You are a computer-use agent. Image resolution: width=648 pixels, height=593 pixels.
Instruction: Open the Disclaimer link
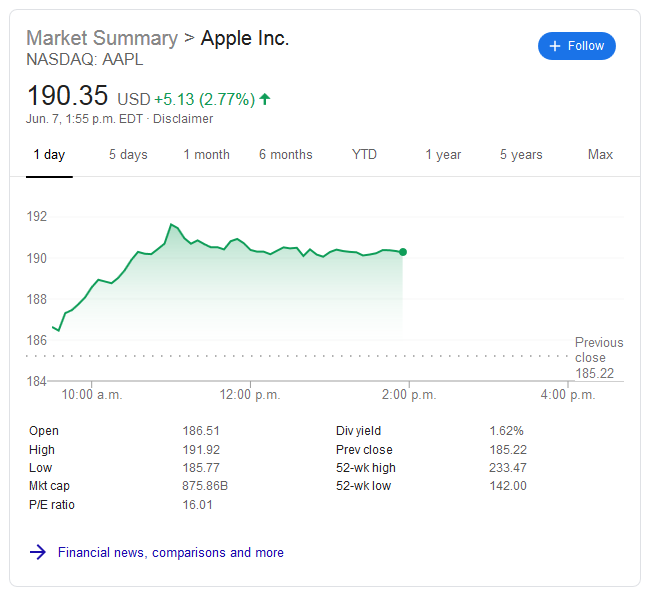click(184, 119)
